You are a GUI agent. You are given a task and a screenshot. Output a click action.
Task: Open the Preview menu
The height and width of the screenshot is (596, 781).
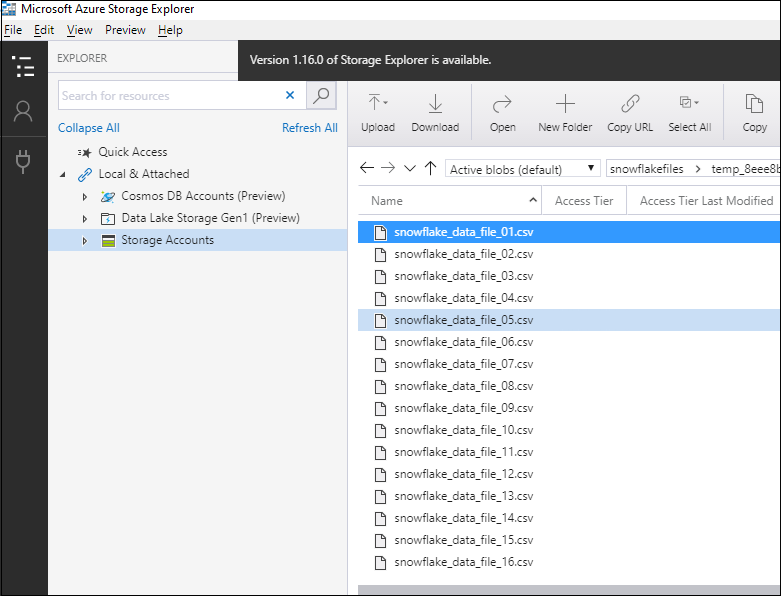(x=125, y=30)
